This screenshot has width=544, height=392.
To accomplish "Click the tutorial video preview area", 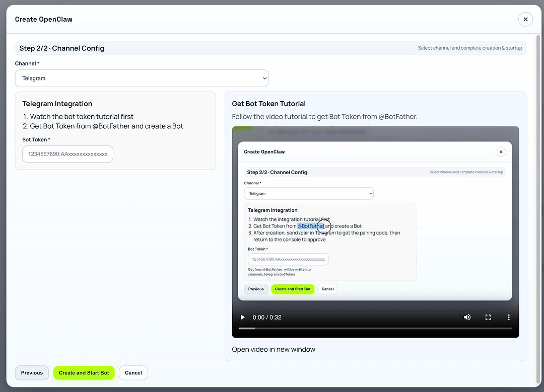I will point(375,216).
